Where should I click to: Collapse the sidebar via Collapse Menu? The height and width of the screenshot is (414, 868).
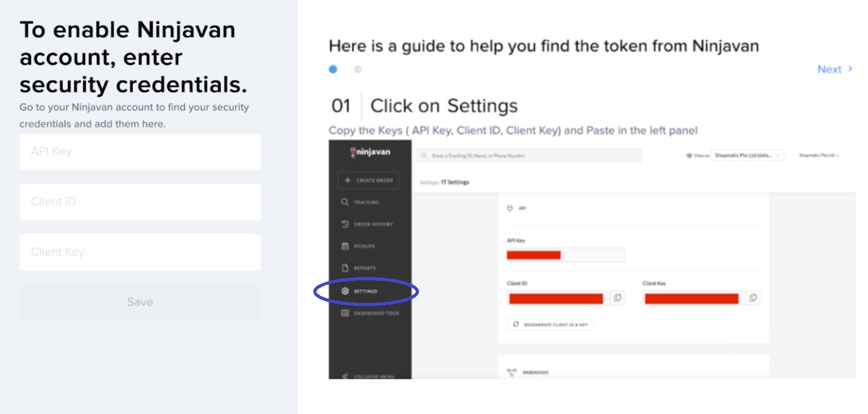pyautogui.click(x=369, y=376)
